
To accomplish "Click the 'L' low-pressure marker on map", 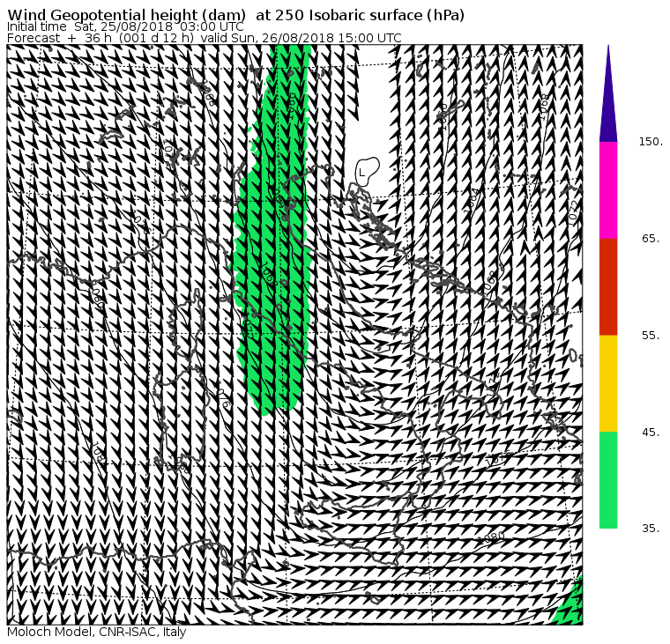I will coord(361,173).
